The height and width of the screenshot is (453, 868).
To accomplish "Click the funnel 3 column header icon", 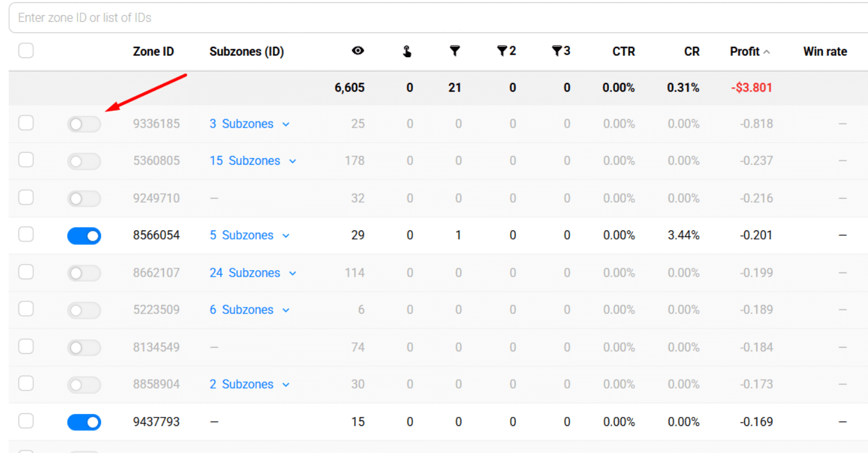I will (561, 51).
